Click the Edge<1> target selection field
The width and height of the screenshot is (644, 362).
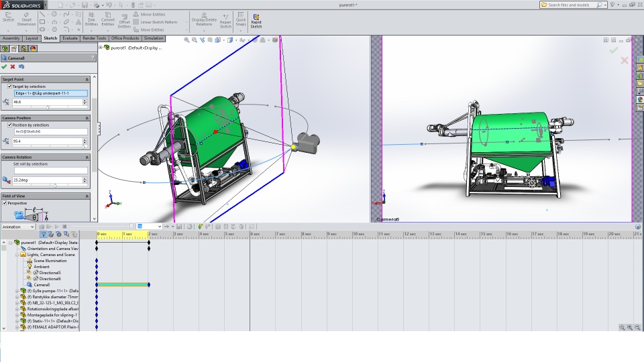point(51,93)
